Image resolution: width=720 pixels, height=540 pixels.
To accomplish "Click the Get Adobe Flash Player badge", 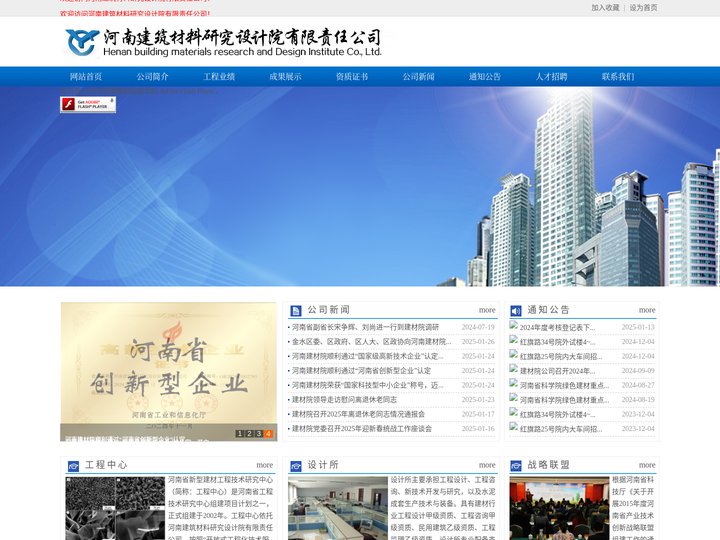I will [x=88, y=104].
